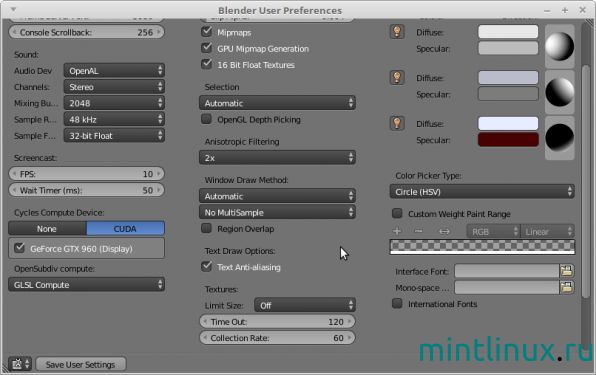The image size is (596, 375).
Task: Remove color stop with minus icon
Action: (x=418, y=231)
